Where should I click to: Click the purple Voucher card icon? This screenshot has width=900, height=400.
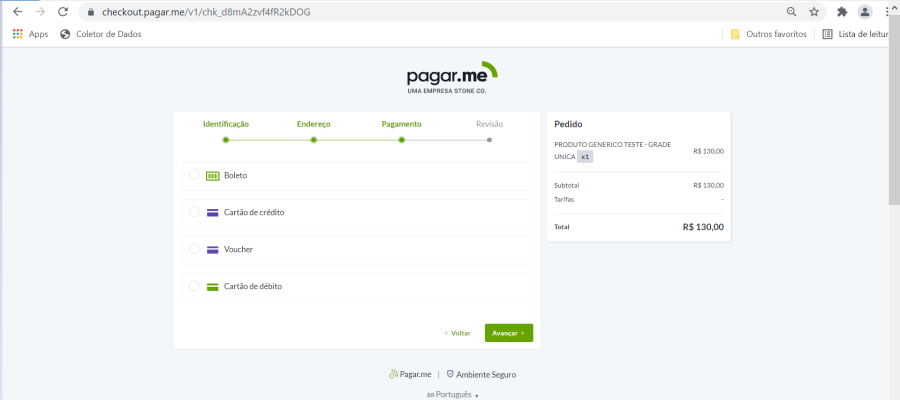click(212, 250)
